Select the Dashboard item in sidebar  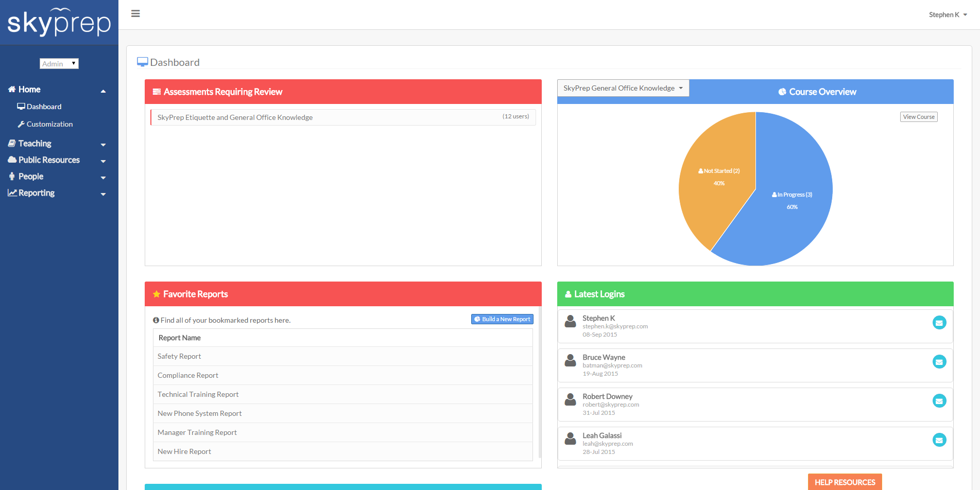coord(44,107)
